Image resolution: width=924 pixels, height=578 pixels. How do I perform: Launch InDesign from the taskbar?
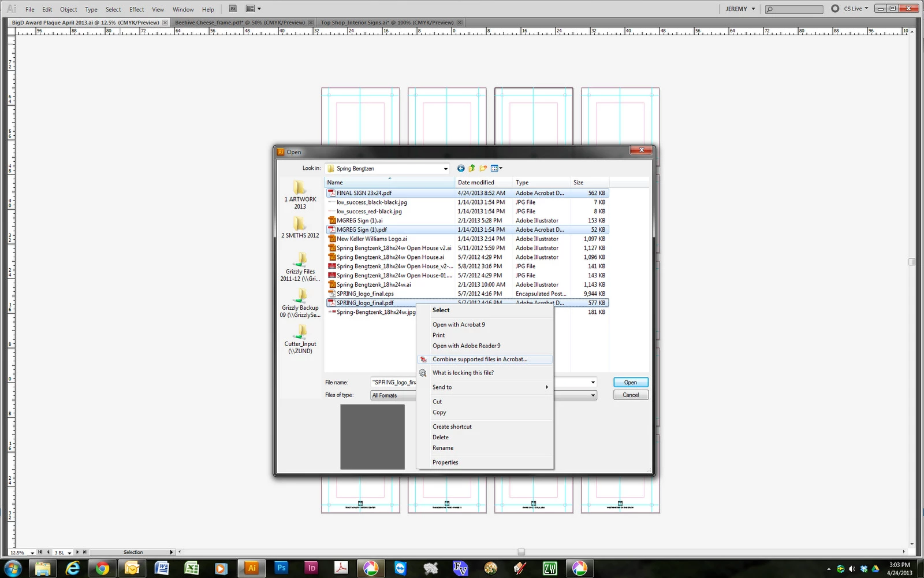(x=311, y=568)
